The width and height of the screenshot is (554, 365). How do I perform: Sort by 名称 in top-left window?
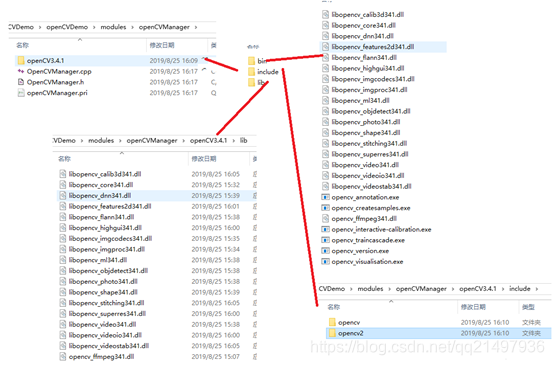click(22, 45)
